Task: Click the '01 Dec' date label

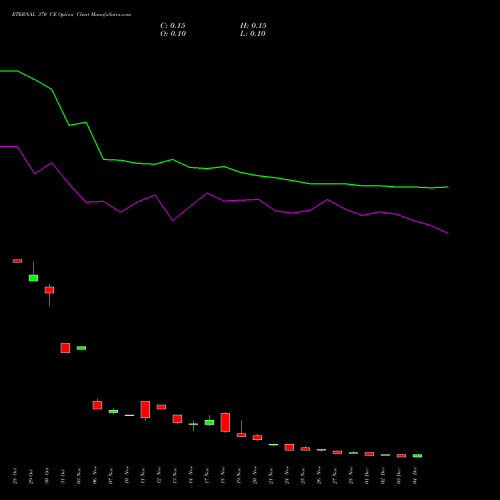Action: click(367, 476)
